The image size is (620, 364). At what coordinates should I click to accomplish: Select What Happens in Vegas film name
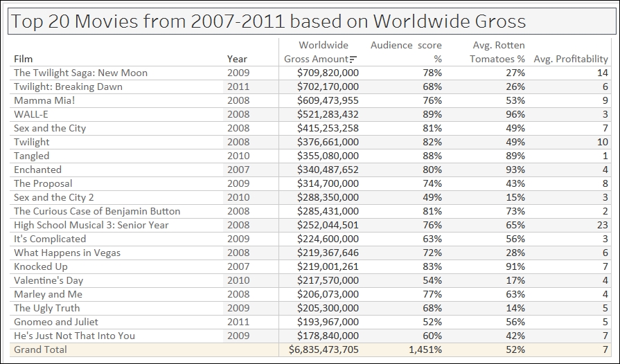67,253
